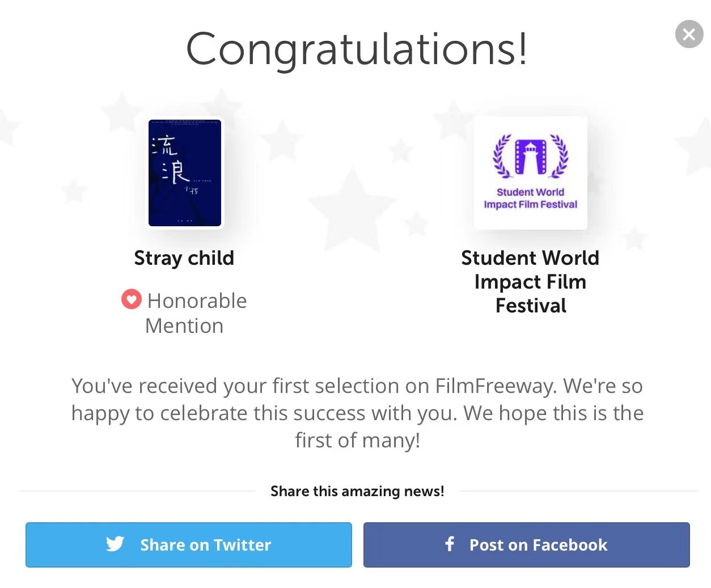711x588 pixels.
Task: Open the Student World Impact festival logo card
Action: tap(530, 173)
